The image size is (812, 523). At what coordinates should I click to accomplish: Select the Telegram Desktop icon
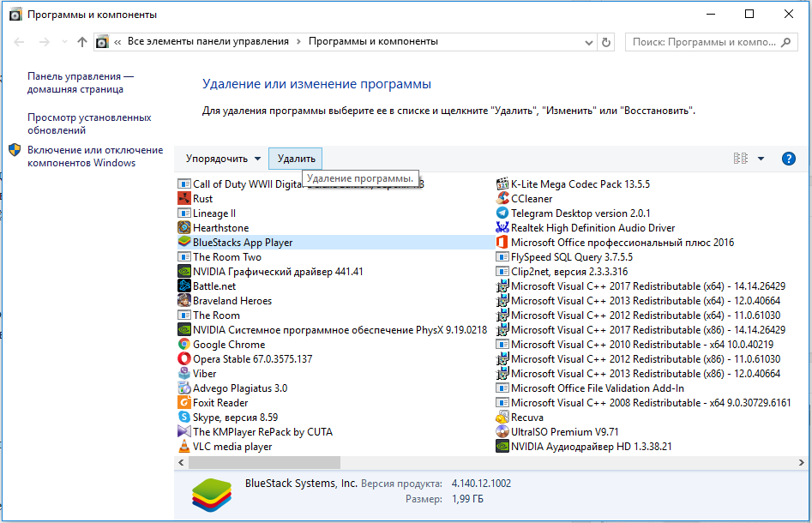[x=502, y=213]
